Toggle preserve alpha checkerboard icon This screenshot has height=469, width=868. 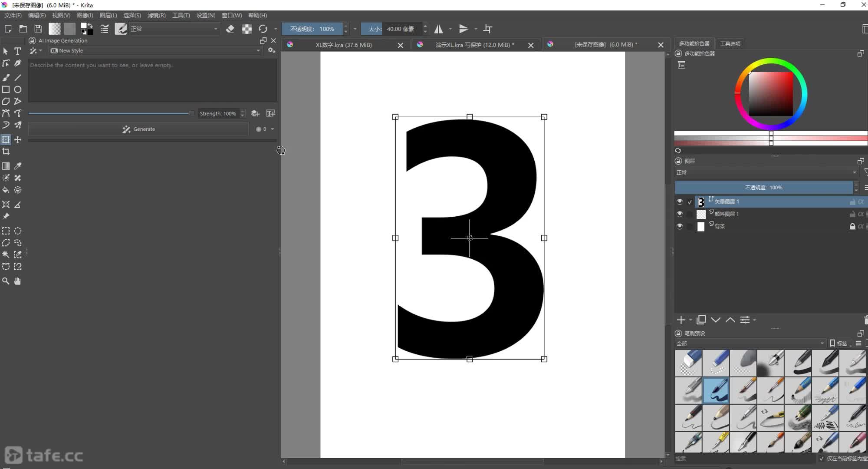point(247,29)
